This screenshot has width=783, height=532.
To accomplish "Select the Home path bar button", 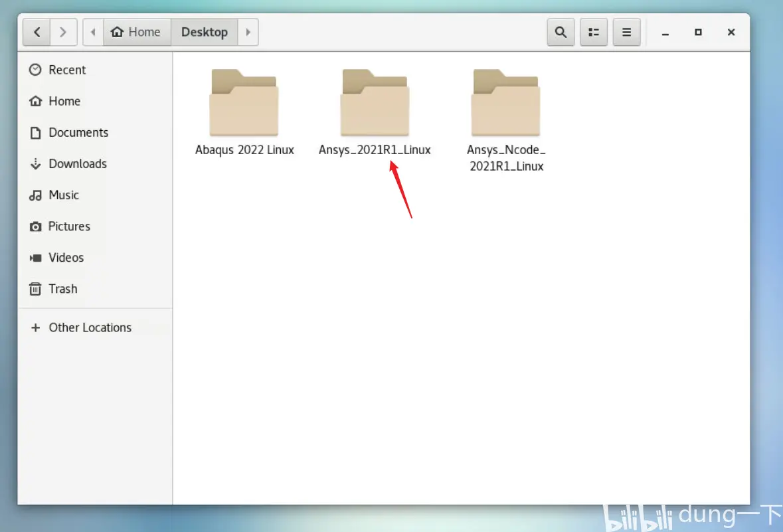I will point(137,32).
